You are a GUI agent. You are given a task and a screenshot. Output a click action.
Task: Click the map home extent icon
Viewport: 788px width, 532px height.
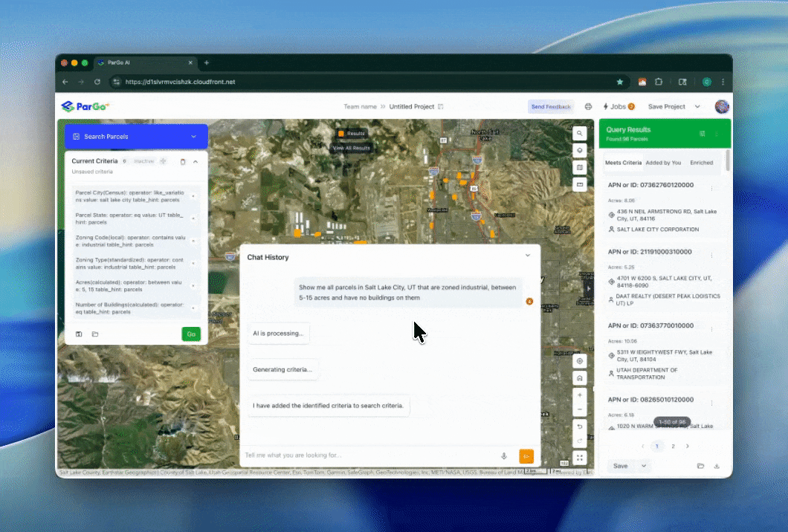[x=580, y=378]
